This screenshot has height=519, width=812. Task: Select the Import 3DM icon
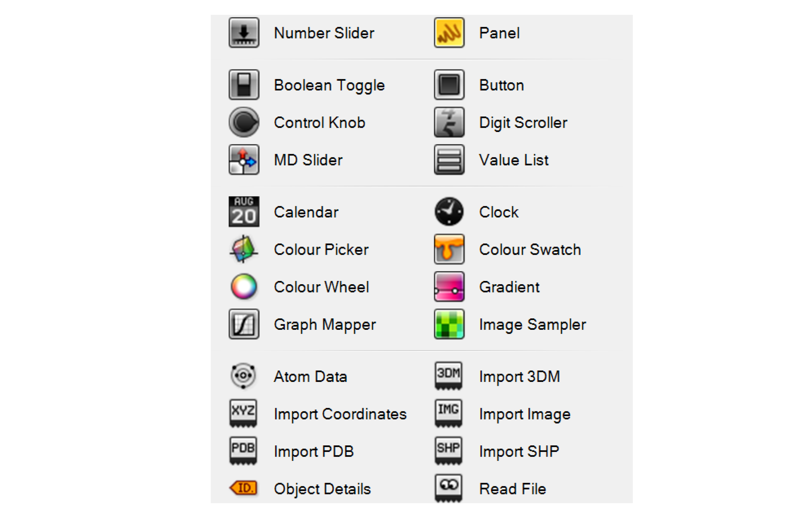coord(448,375)
